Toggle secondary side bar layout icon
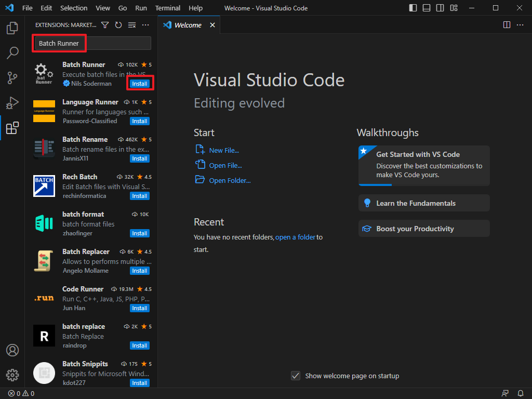Image resolution: width=532 pixels, height=399 pixels. point(440,8)
